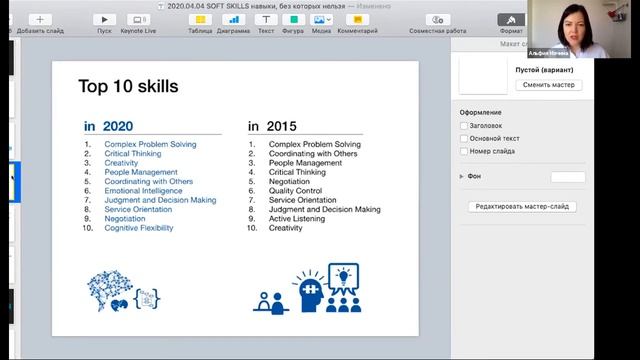Select the 'in 2015' heading
This screenshot has height=360, width=640.
pyautogui.click(x=272, y=126)
